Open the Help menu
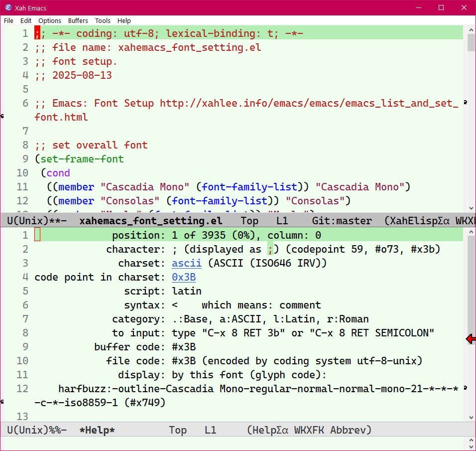The image size is (476, 451). [124, 20]
